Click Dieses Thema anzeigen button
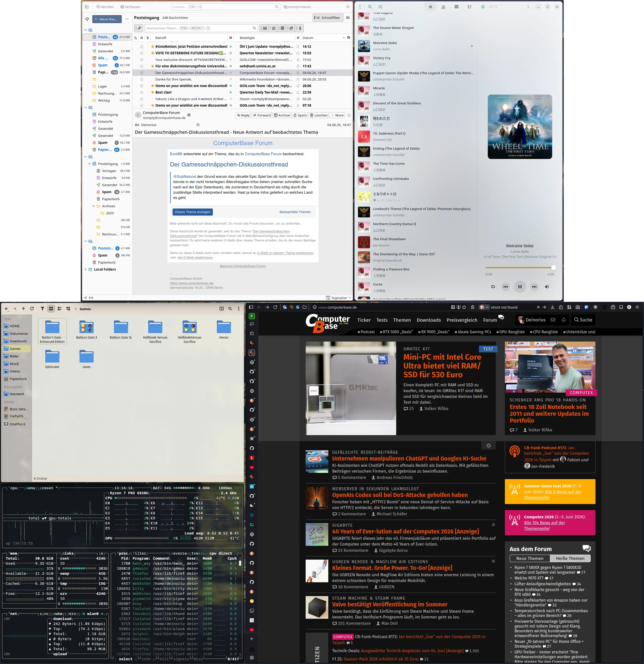 coord(192,212)
